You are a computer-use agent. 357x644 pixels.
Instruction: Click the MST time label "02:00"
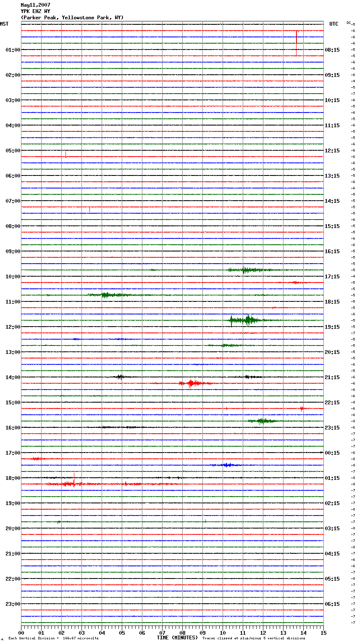pyautogui.click(x=13, y=75)
